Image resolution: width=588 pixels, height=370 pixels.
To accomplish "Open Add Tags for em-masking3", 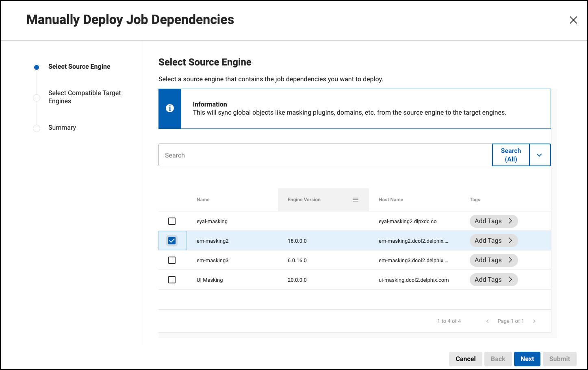I will pyautogui.click(x=493, y=260).
